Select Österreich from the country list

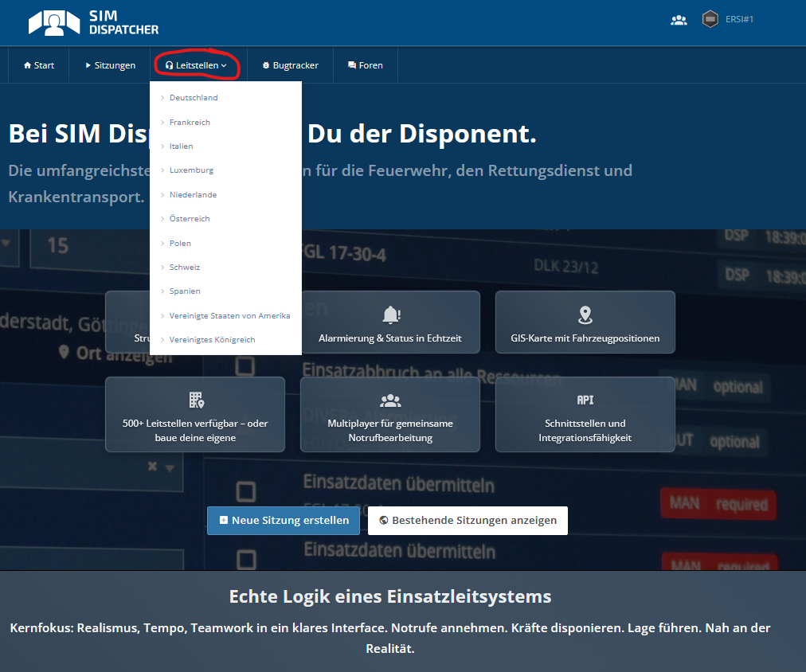(190, 219)
